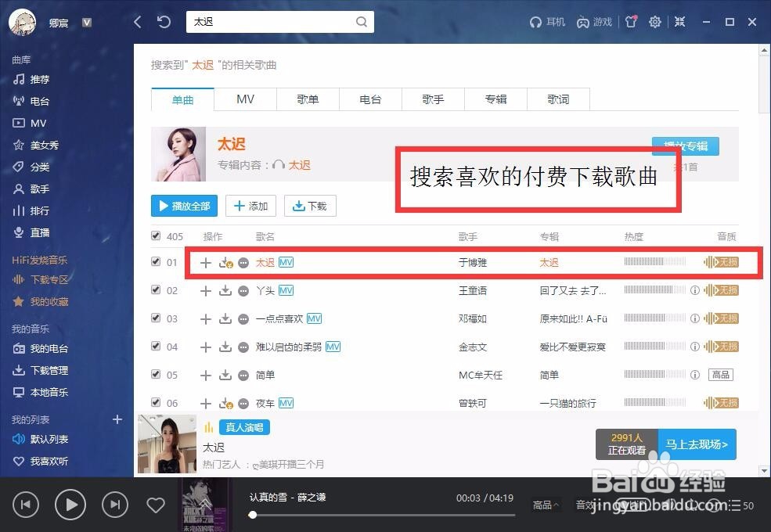Uncheck the checkbox for song 丫头
This screenshot has width=771, height=532.
click(156, 290)
